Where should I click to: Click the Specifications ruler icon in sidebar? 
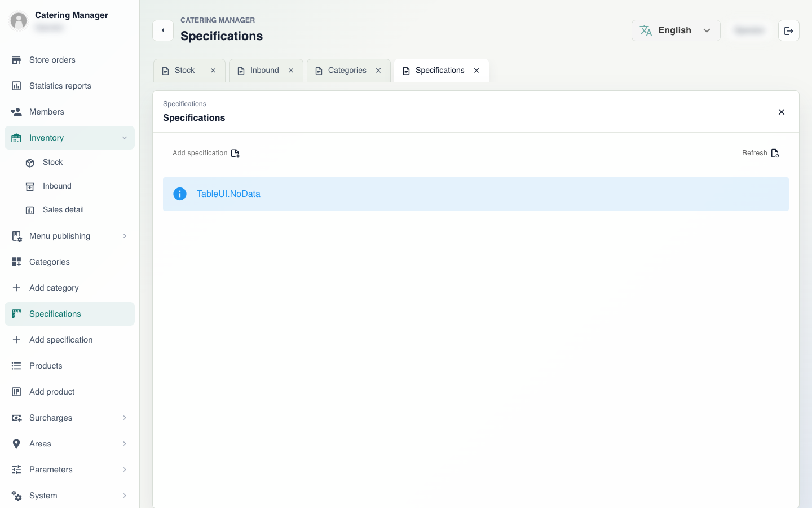tap(16, 314)
